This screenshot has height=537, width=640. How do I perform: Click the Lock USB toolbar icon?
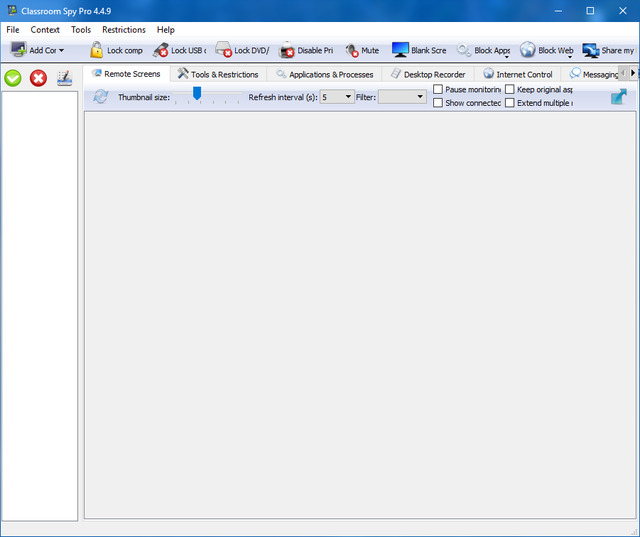[160, 50]
